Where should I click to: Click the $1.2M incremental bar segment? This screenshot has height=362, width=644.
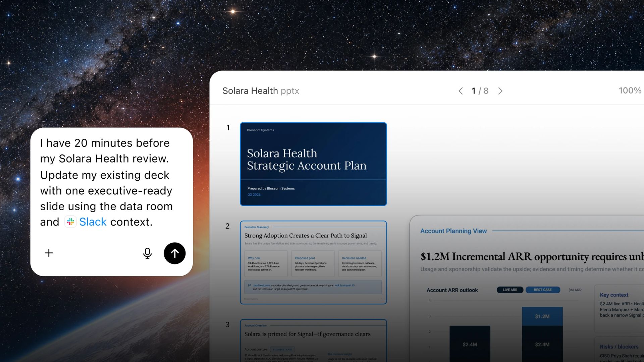point(542,316)
